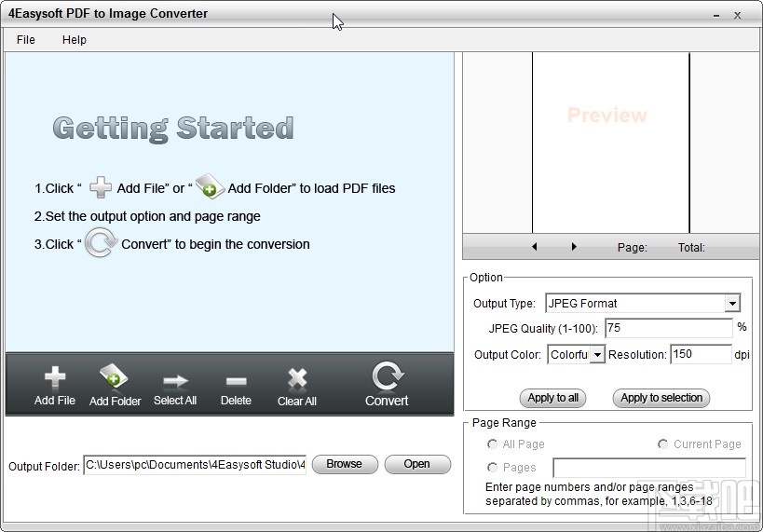
Task: Open the Output Type dropdown
Action: click(732, 303)
